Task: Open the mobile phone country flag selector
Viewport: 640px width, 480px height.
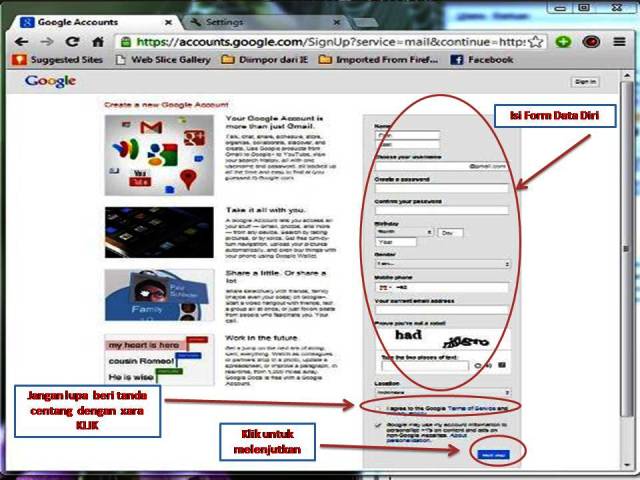Action: click(384, 287)
